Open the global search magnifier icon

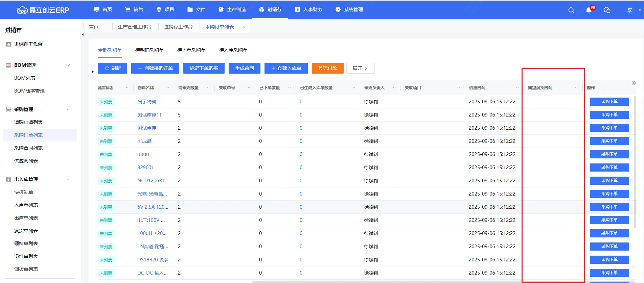click(x=571, y=10)
